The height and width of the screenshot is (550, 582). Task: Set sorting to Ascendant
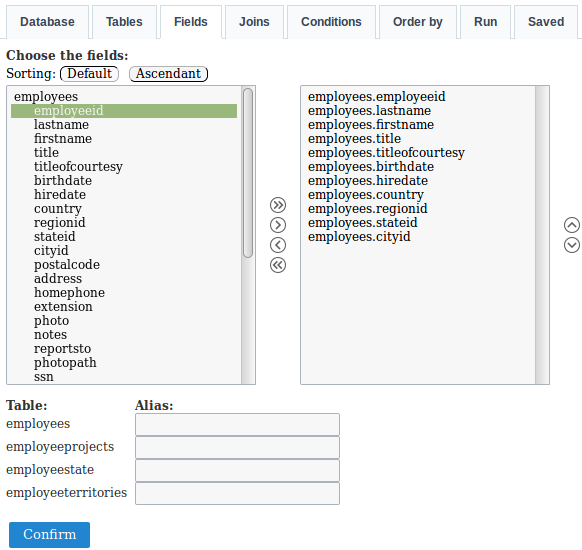tap(169, 73)
